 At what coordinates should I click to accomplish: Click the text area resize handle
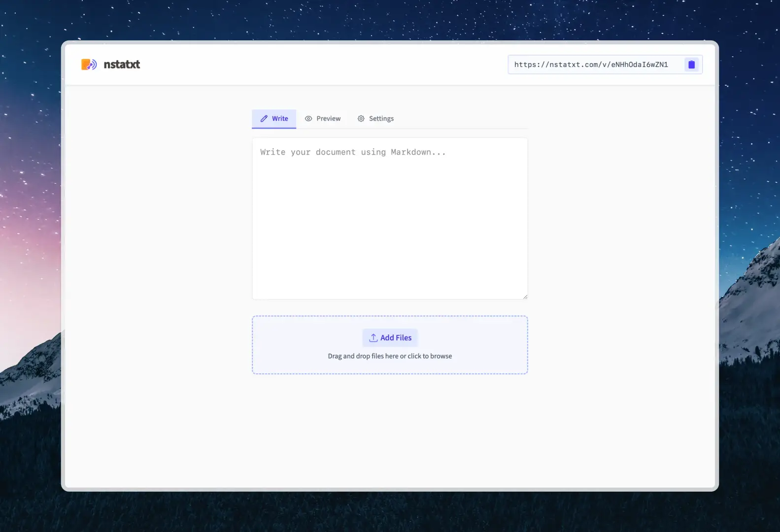point(525,297)
